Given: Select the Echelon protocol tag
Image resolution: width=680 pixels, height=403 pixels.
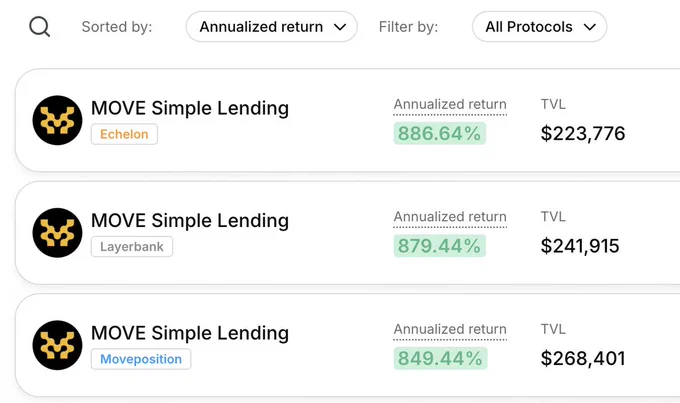Looking at the screenshot, I should [124, 134].
